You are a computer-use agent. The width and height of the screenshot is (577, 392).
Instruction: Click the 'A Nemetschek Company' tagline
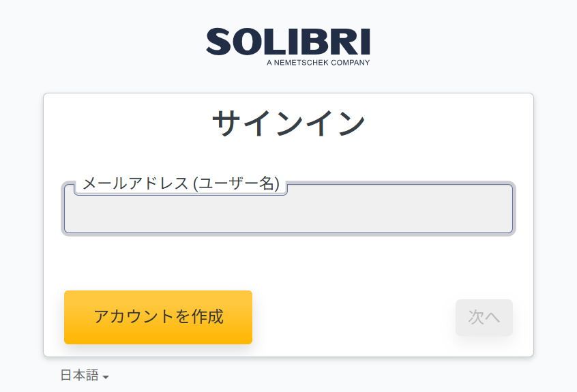point(319,63)
